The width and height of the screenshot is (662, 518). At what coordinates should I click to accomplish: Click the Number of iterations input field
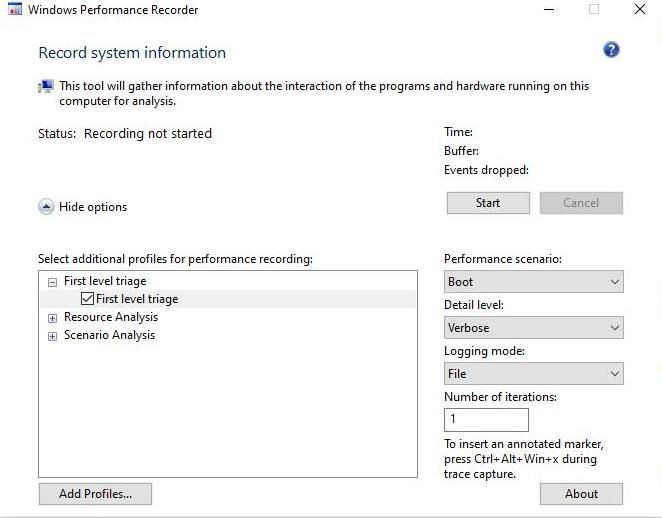click(486, 420)
